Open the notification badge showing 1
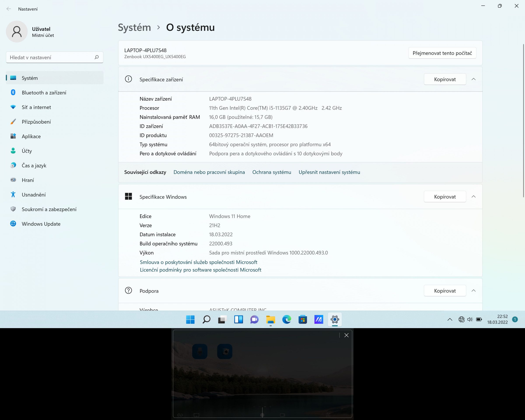 click(x=515, y=319)
